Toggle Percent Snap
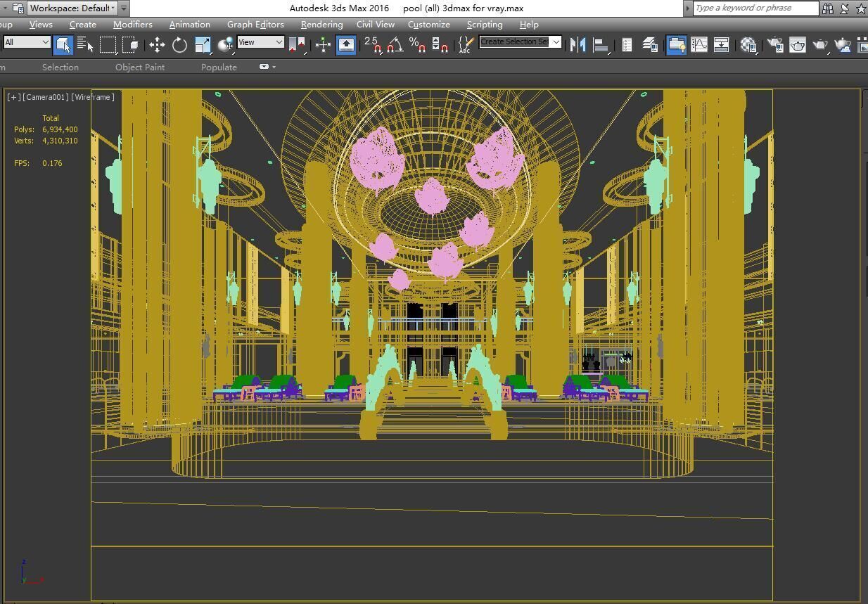Screen dimensions: 868x604 (417, 45)
